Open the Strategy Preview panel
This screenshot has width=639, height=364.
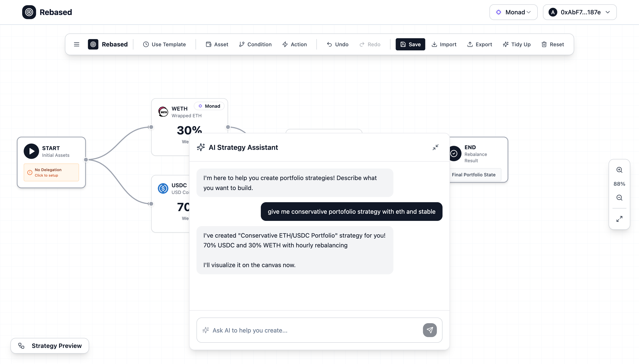pos(50,346)
